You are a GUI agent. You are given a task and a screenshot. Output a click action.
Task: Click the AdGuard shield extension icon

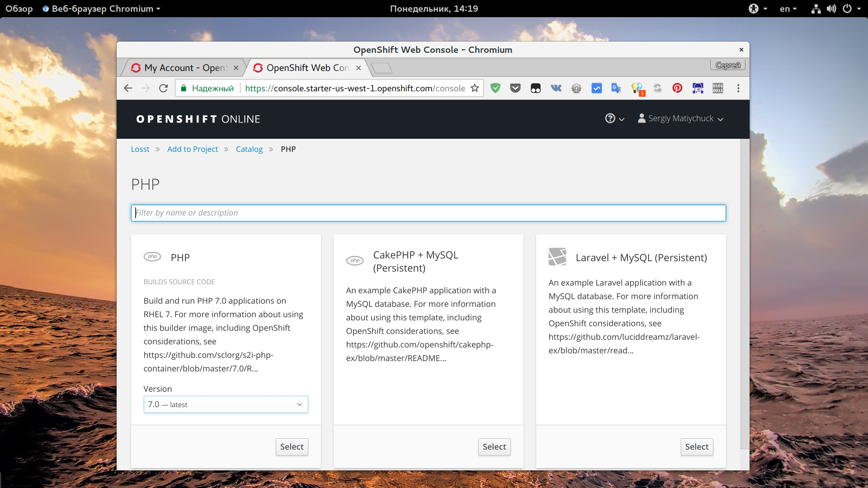(495, 88)
